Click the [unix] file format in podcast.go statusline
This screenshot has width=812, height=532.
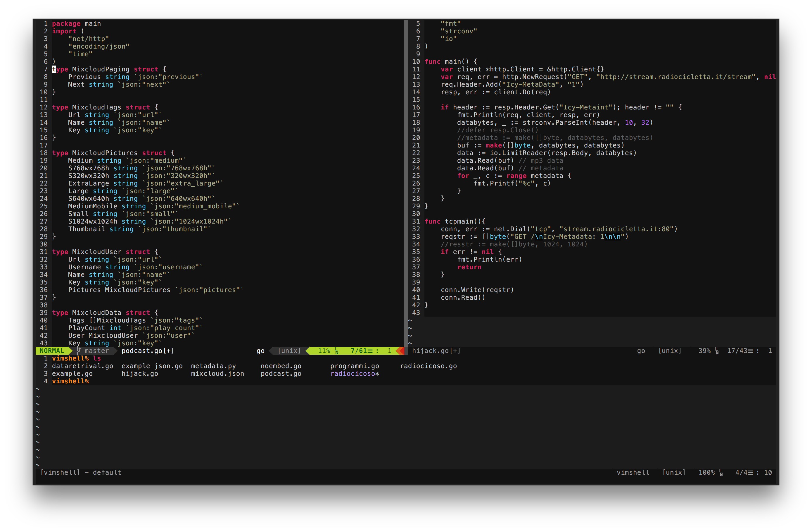289,351
